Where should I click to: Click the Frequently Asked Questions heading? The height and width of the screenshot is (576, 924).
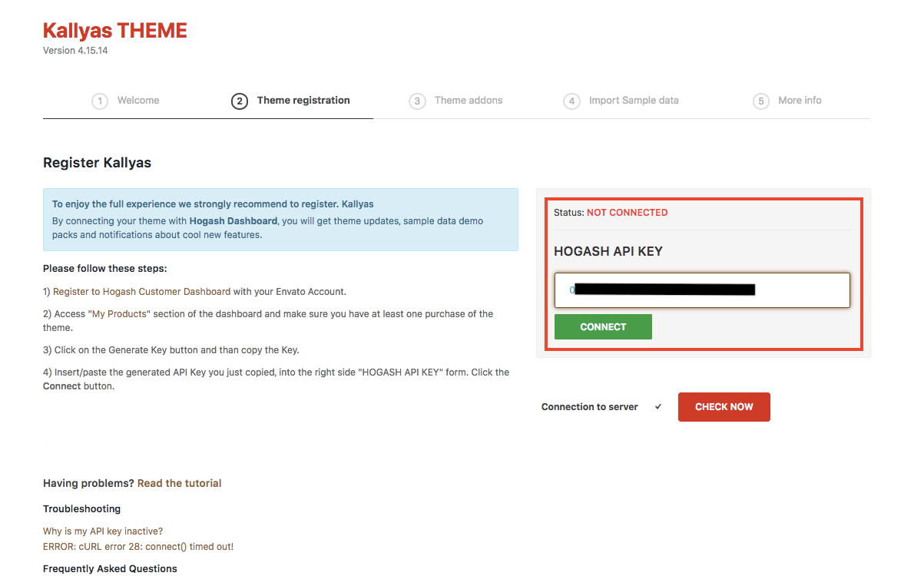(x=110, y=569)
